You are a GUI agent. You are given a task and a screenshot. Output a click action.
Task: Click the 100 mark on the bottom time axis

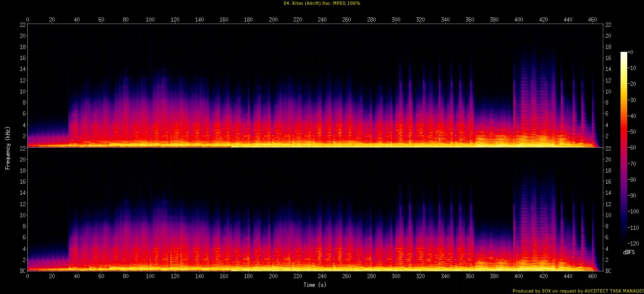click(150, 277)
